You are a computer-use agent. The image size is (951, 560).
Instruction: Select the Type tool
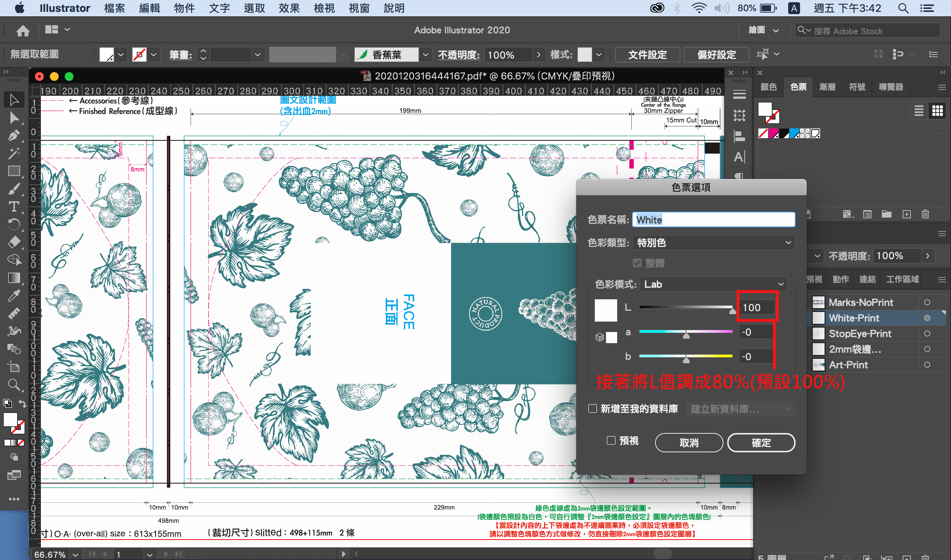(14, 207)
